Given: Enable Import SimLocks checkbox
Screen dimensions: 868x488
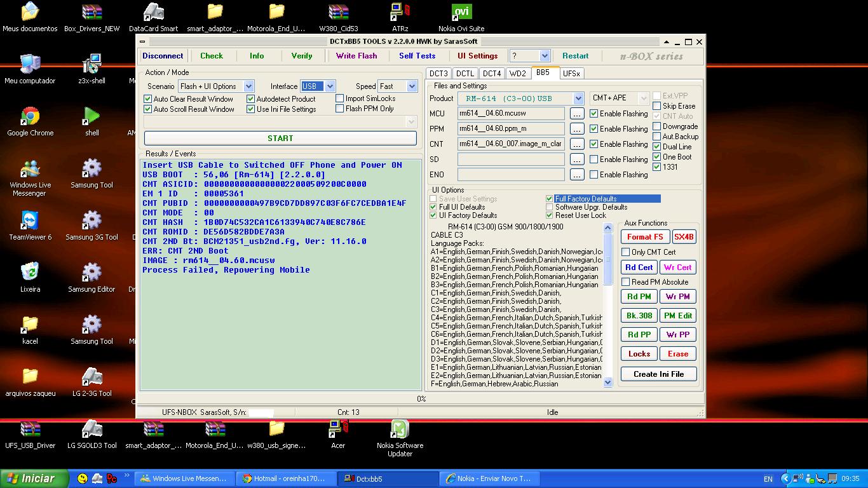Looking at the screenshot, I should point(339,98).
